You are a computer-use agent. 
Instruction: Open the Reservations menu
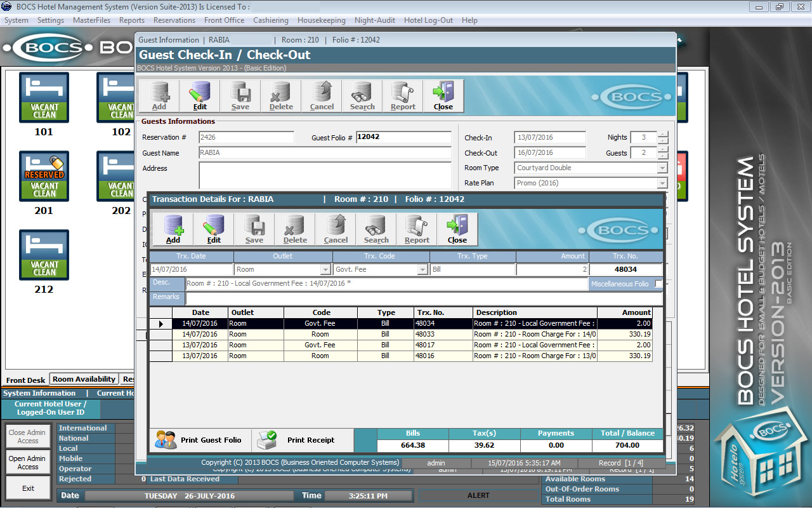(174, 20)
